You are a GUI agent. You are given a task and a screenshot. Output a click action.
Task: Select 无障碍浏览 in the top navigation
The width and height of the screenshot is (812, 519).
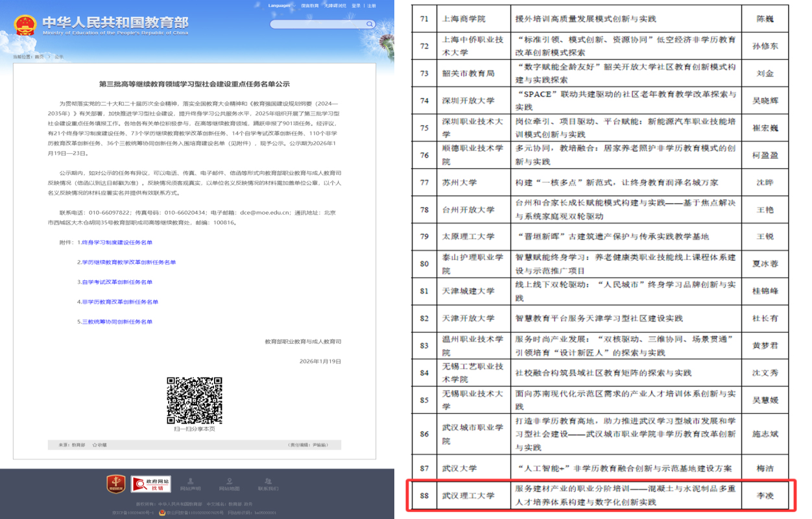(335, 6)
